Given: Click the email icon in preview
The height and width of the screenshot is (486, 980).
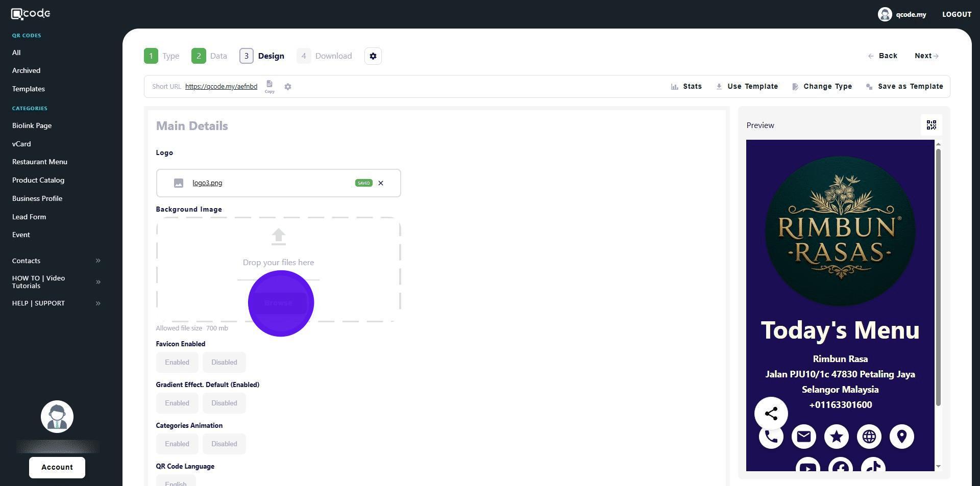Looking at the screenshot, I should coord(803,437).
